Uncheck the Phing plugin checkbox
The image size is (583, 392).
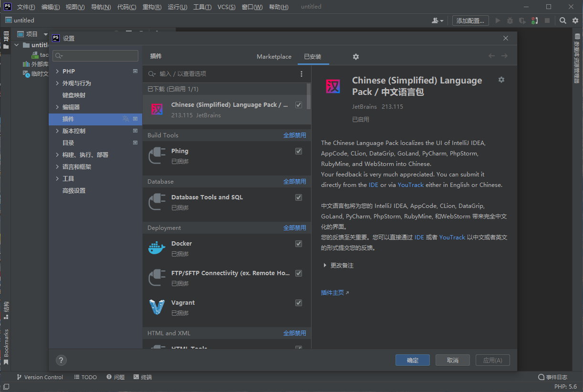[x=299, y=151]
